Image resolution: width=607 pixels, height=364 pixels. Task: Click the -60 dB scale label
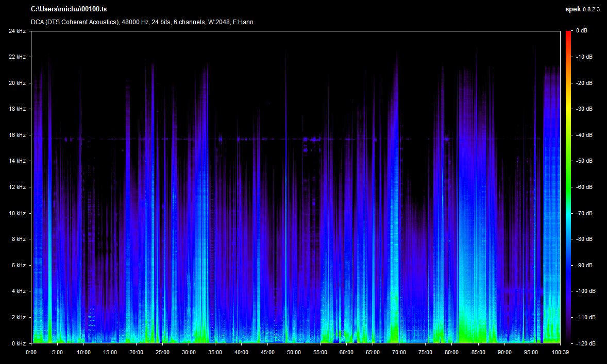[x=584, y=187]
